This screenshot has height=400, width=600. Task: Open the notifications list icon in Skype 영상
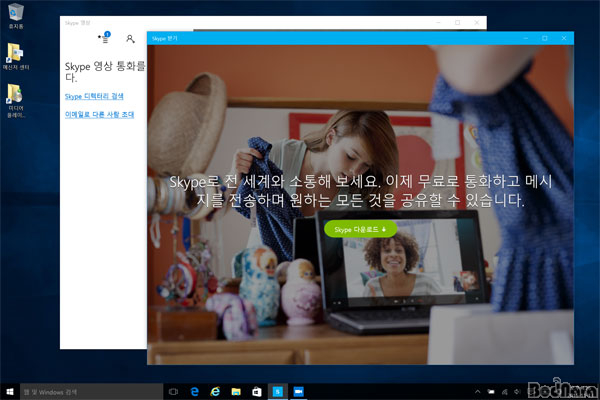pos(104,38)
